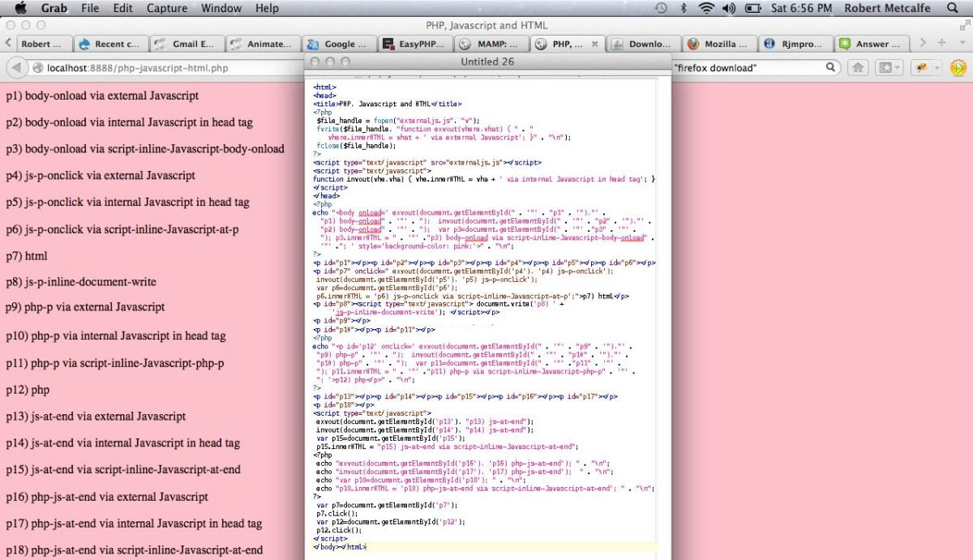973x560 pixels.
Task: Click p1) body-onload via external Javascript paragraph
Action: point(102,96)
